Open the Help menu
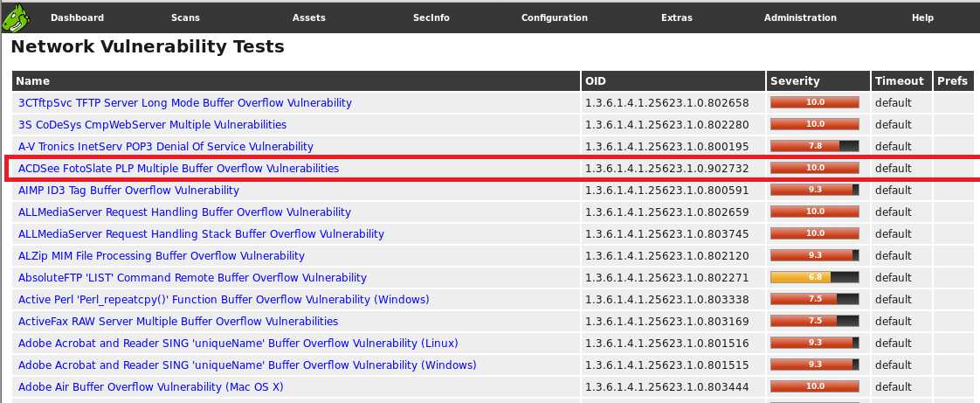 (922, 17)
